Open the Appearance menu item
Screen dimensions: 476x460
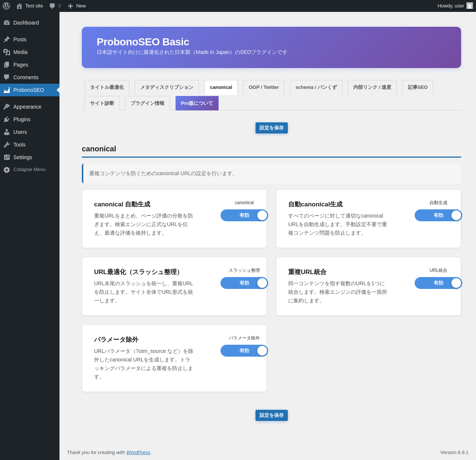[x=30, y=107]
